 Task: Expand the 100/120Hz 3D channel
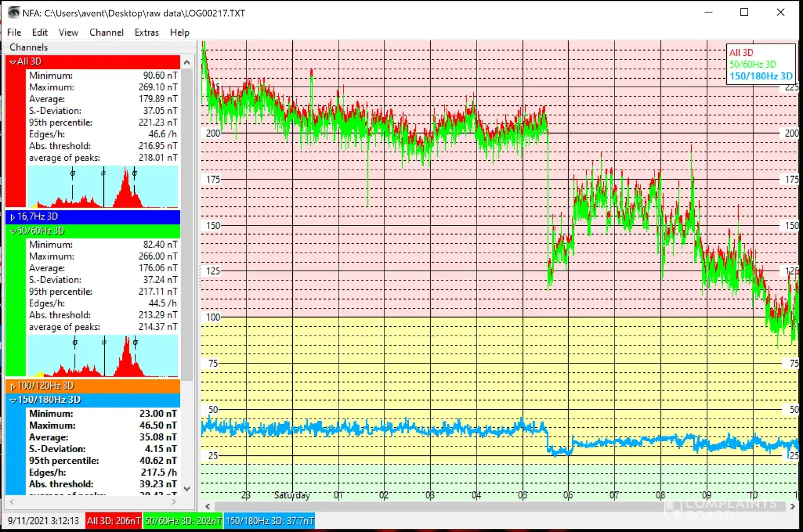click(13, 387)
